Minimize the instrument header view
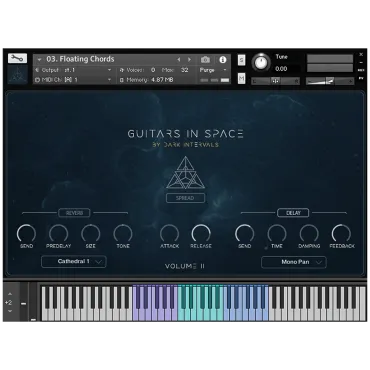 pyautogui.click(x=361, y=63)
